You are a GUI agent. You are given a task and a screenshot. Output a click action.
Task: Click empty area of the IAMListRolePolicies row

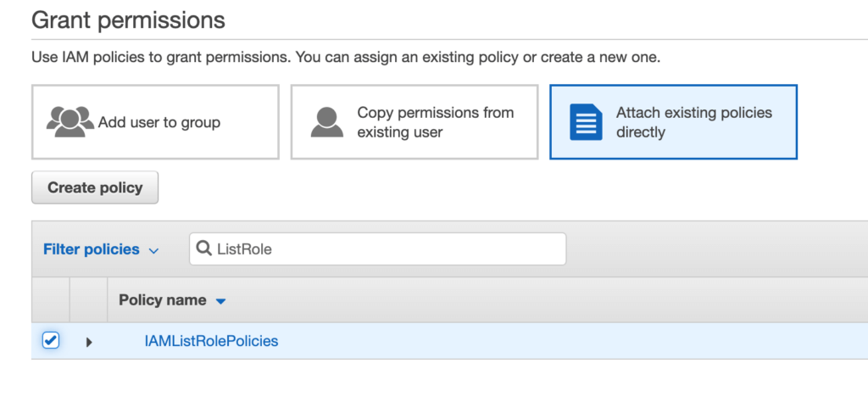[x=551, y=341]
